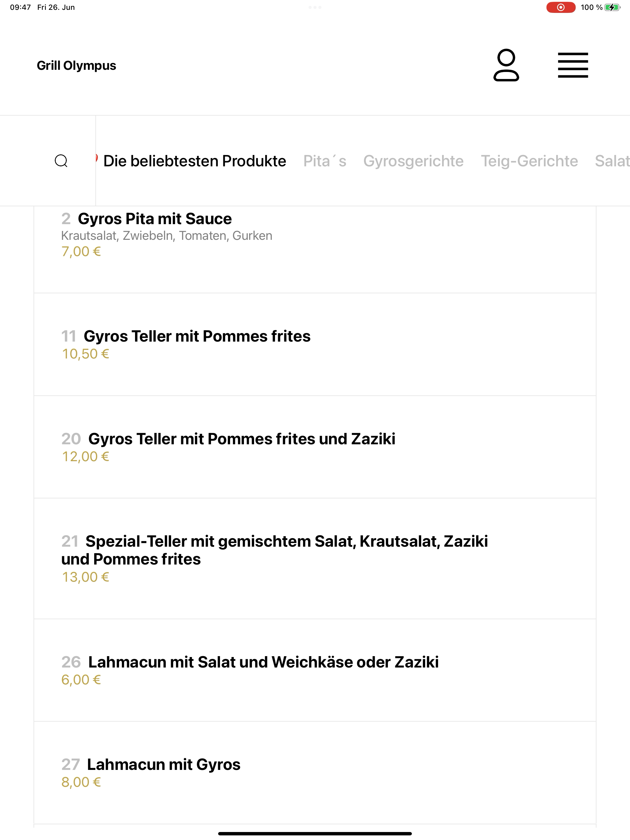Tap the red screen recording indicator
This screenshot has height=840, width=630.
pos(560,7)
